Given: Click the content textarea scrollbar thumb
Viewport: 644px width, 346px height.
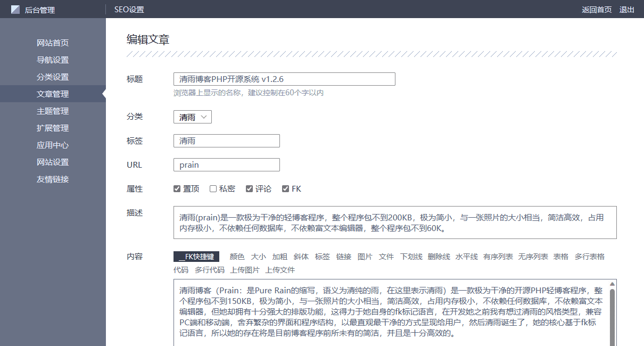Looking at the screenshot, I should (612, 317).
